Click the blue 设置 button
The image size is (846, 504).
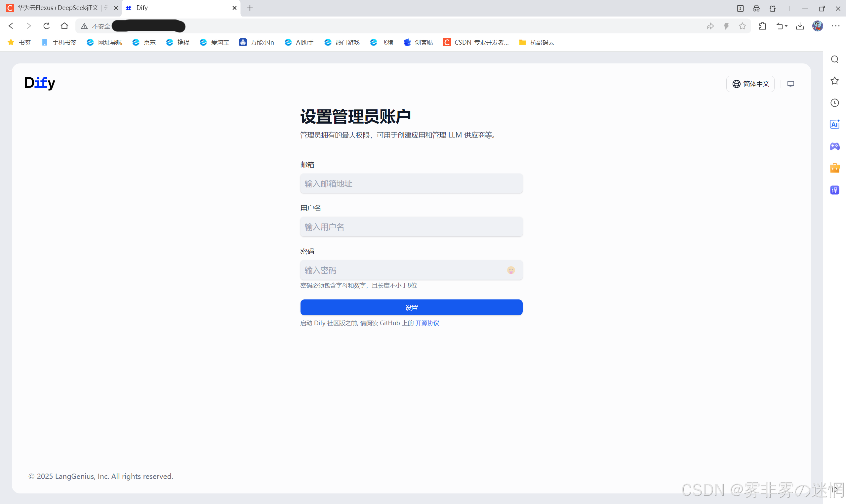click(411, 307)
